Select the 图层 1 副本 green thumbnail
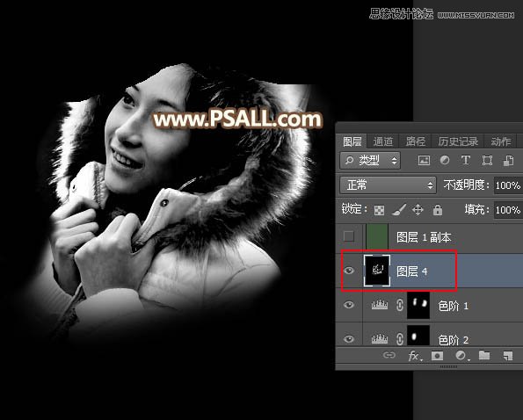523x420 pixels. 377,236
